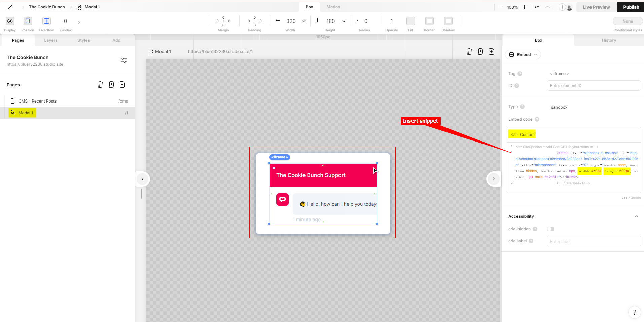Duplicate Modal 1 from canvas header
This screenshot has width=644, height=322.
pyautogui.click(x=480, y=51)
